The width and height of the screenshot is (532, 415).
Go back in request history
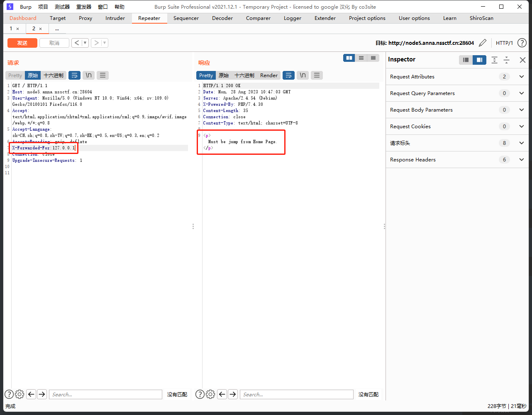[76, 43]
